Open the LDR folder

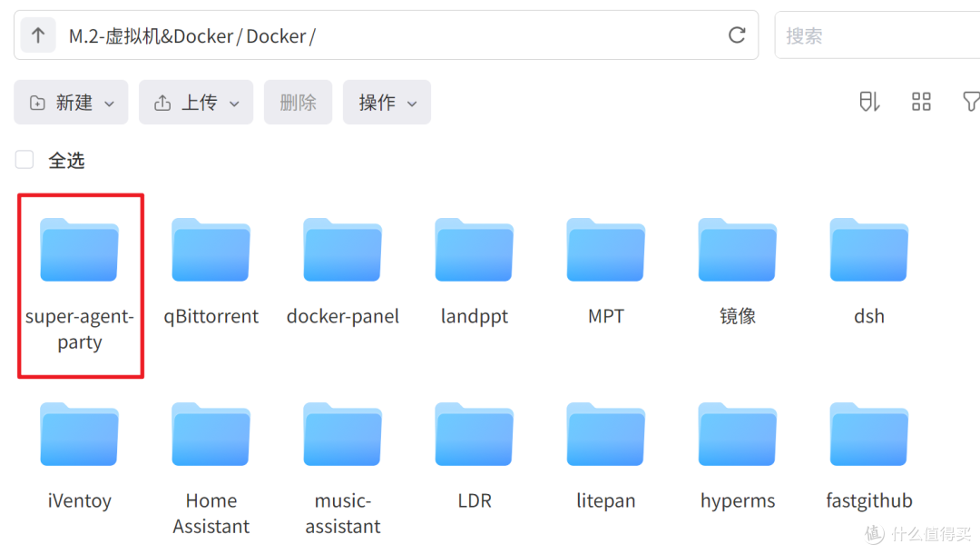(475, 434)
